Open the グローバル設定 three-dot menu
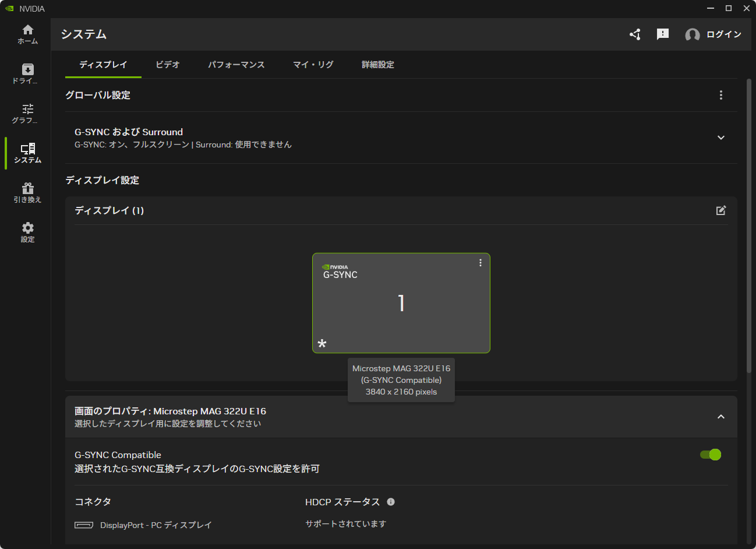The width and height of the screenshot is (756, 549). point(721,95)
